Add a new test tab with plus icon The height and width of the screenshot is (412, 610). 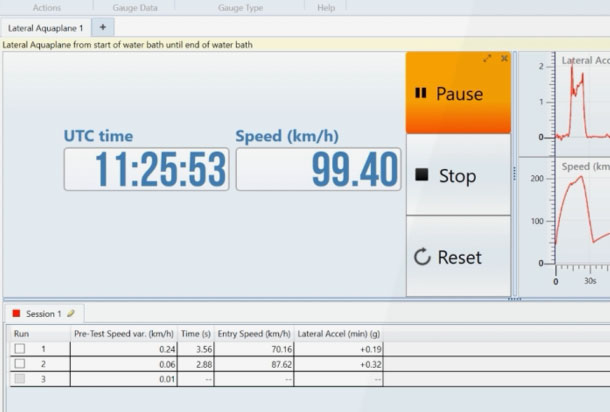tap(103, 27)
